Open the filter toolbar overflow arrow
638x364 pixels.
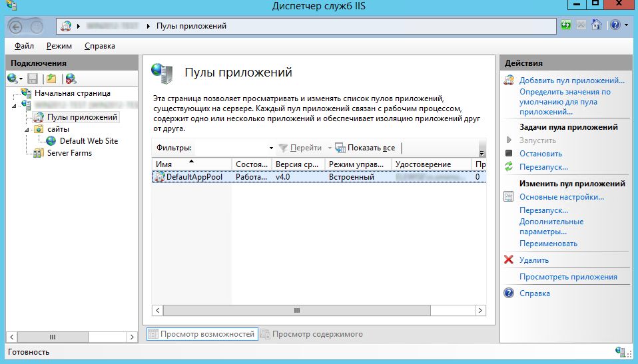point(481,153)
